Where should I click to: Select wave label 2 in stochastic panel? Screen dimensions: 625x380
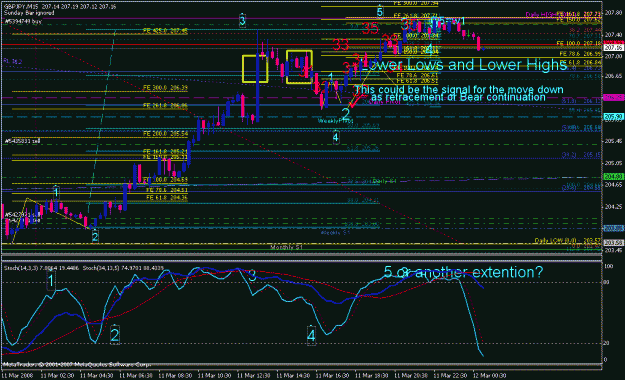point(115,335)
